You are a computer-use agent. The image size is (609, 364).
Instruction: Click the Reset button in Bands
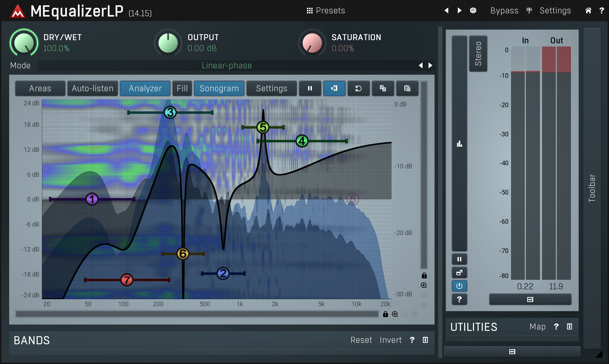pos(361,340)
